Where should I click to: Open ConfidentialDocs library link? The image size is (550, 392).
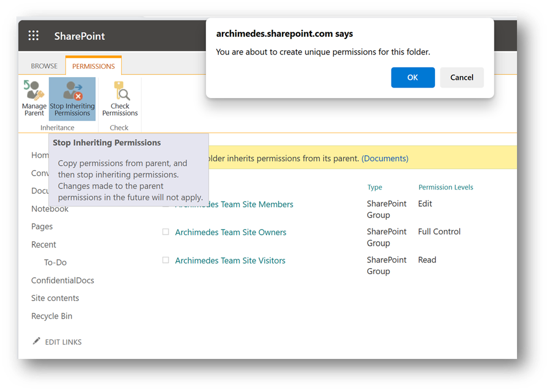point(62,280)
